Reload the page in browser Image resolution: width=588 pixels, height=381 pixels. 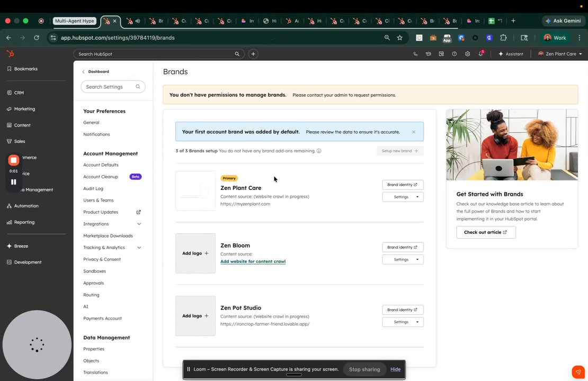(x=37, y=38)
